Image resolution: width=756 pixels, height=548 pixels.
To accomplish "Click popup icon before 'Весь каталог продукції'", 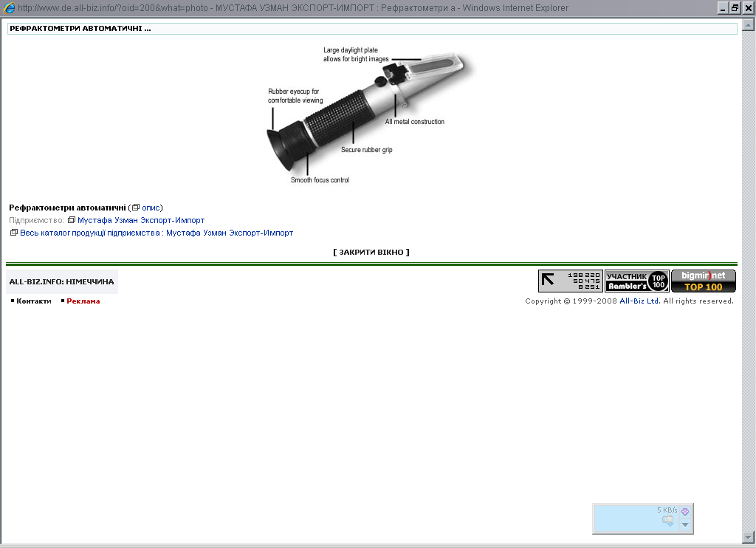I will click(14, 233).
